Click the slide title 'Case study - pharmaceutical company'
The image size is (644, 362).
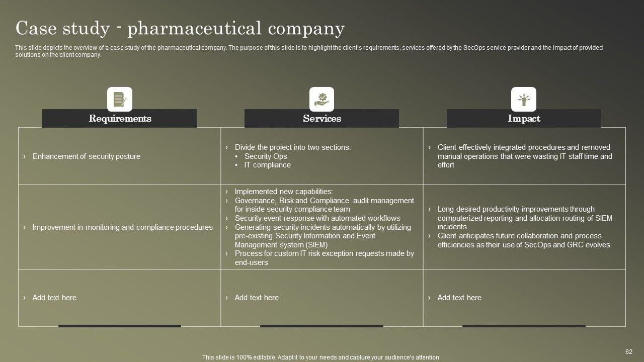pyautogui.click(x=180, y=29)
